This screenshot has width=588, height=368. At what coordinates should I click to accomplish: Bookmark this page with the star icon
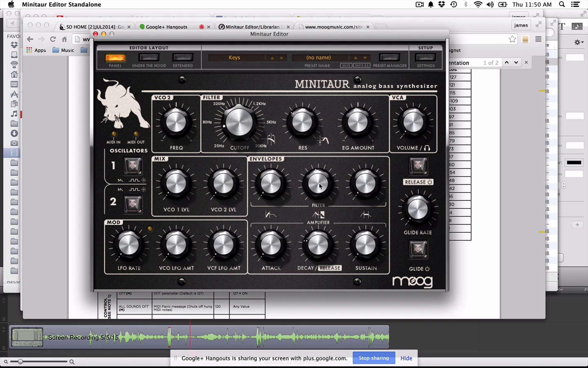point(512,39)
